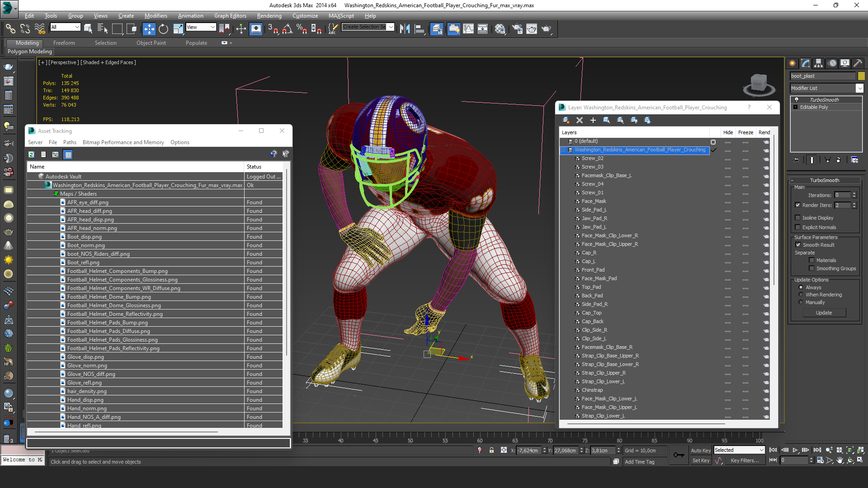Open Create Selection Set dropdown
Image resolution: width=868 pixels, height=488 pixels.
click(391, 27)
